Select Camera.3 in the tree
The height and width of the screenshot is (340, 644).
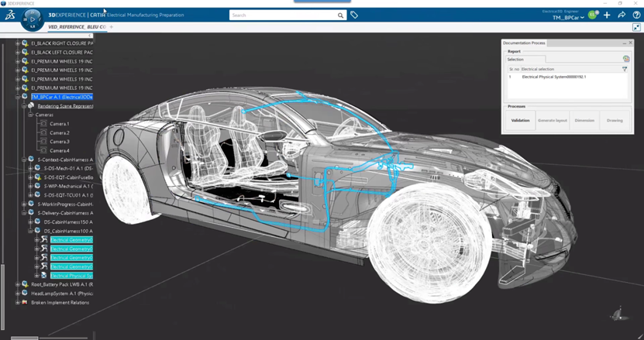click(x=60, y=142)
